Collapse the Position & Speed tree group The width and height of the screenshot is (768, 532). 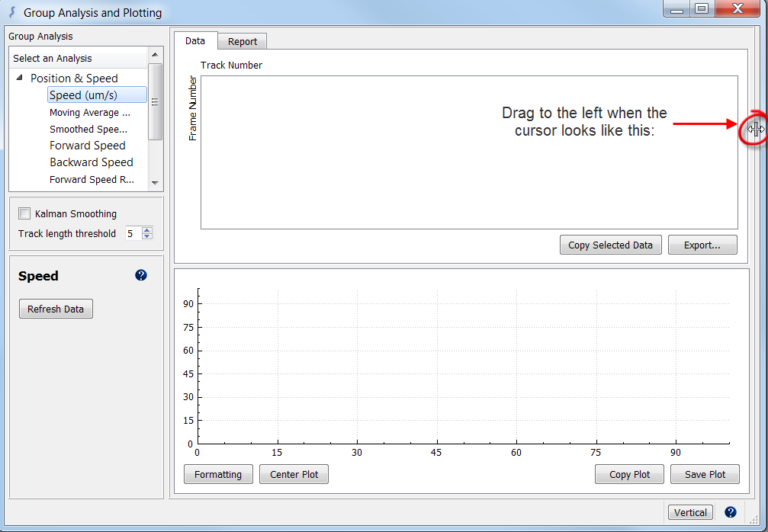coord(20,78)
